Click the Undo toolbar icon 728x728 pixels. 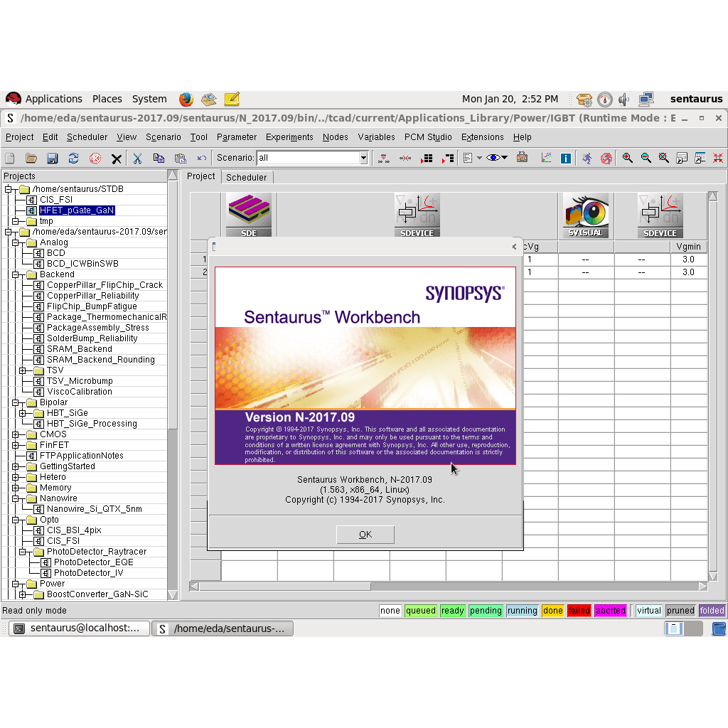point(201,159)
